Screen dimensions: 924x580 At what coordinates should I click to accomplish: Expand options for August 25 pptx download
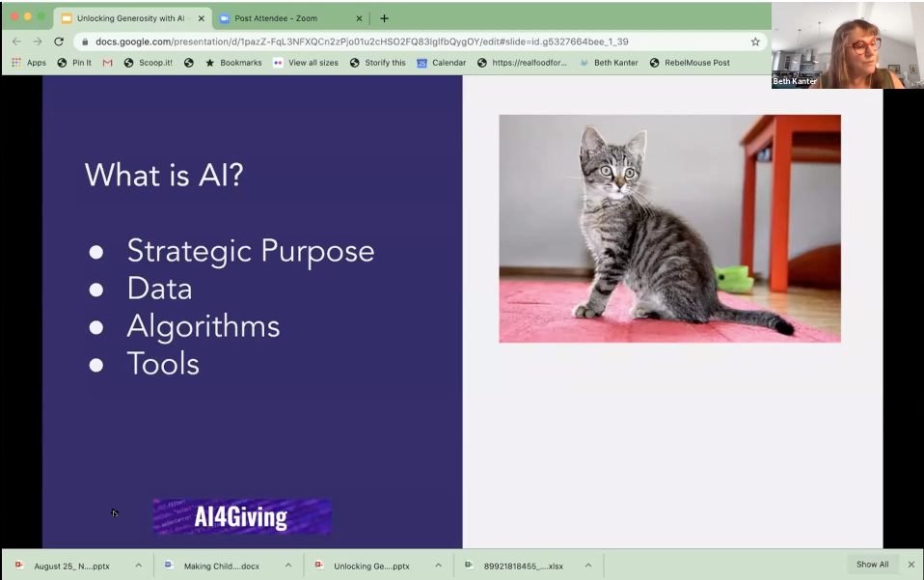tap(139, 566)
